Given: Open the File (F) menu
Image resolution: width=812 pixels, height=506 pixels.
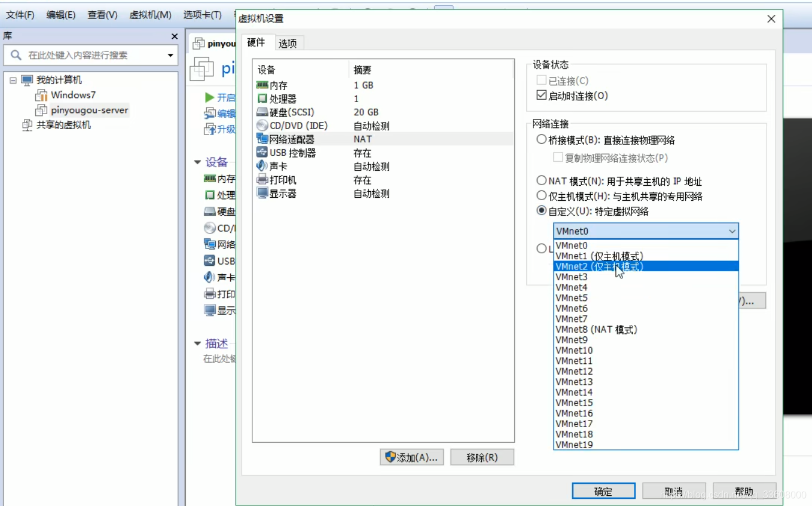Looking at the screenshot, I should 20,14.
